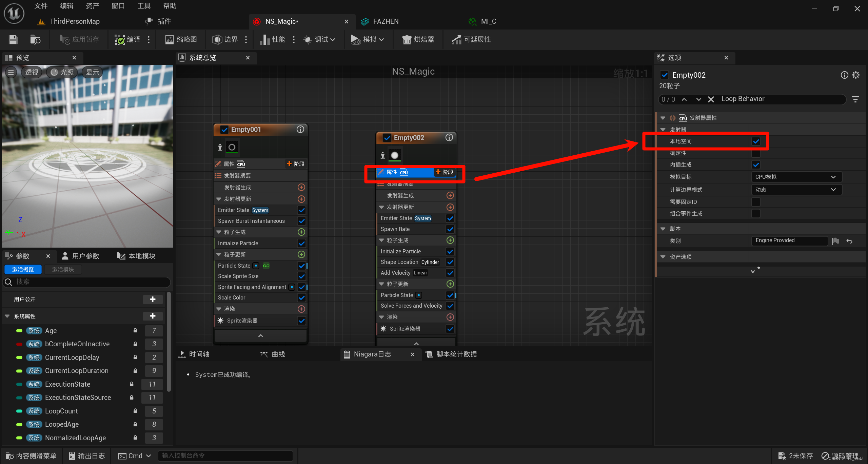868x464 pixels.
Task: Toggle 组合事件生成 checkbox in emitter settings
Action: pos(757,213)
